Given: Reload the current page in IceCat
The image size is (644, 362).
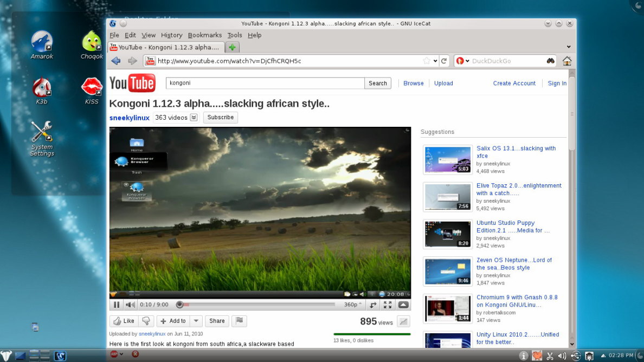Looking at the screenshot, I should pos(445,61).
